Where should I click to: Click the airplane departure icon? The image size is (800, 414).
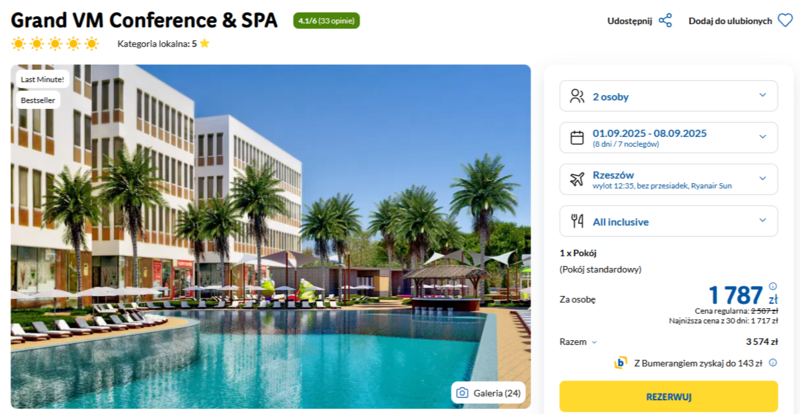coord(577,179)
